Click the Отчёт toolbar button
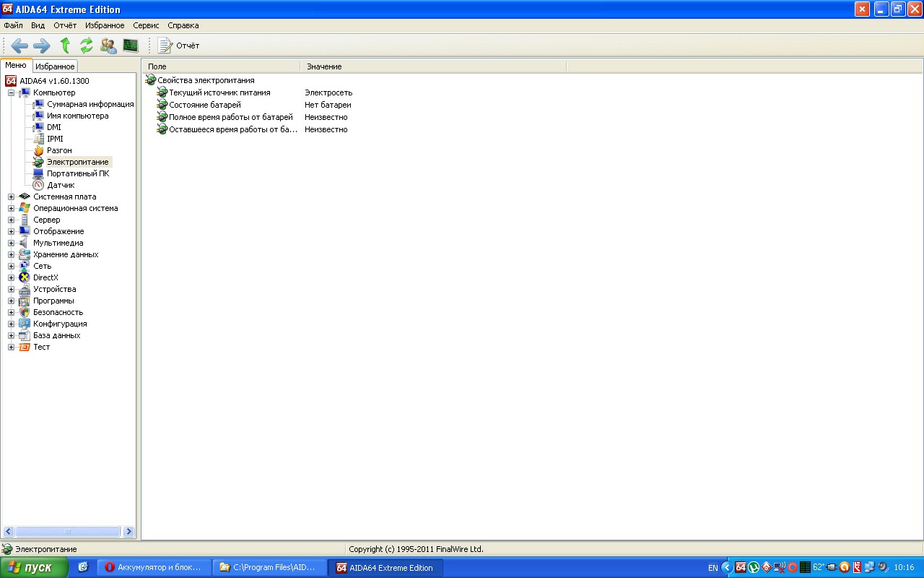The image size is (924, 578). pos(178,46)
